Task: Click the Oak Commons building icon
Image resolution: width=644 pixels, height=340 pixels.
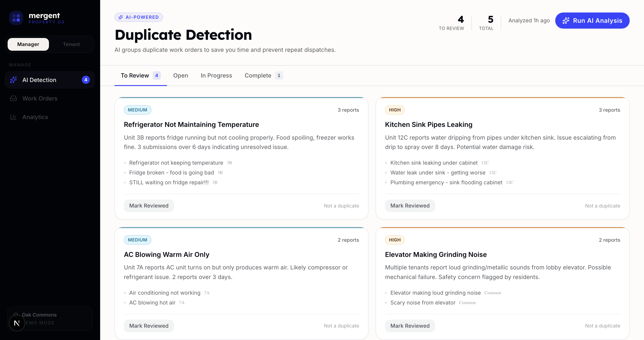Action: [16, 315]
